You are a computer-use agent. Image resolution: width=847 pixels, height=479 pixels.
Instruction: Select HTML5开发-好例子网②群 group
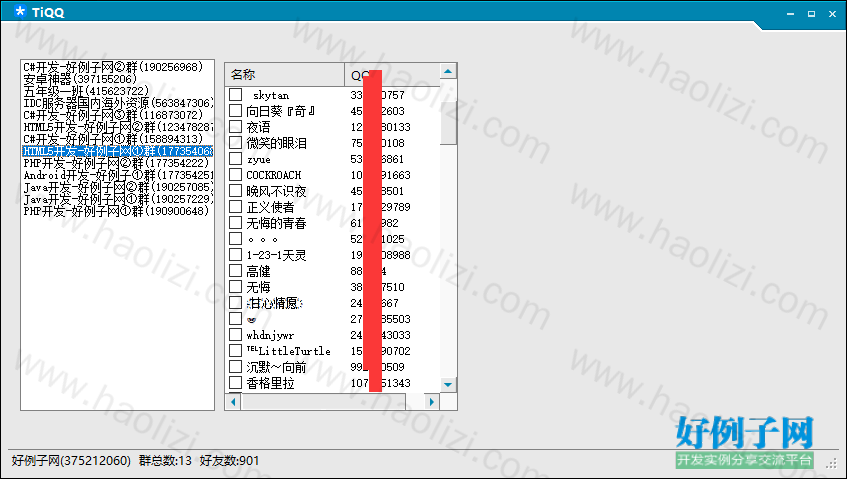pos(117,127)
